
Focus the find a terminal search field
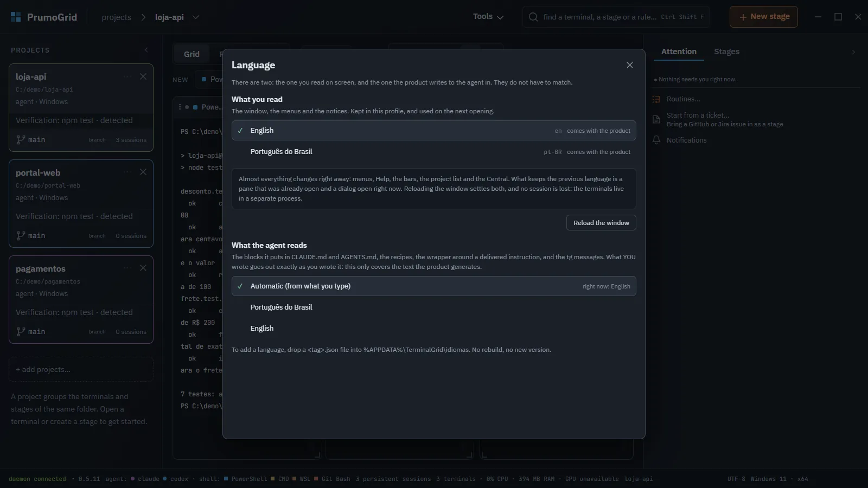[616, 17]
